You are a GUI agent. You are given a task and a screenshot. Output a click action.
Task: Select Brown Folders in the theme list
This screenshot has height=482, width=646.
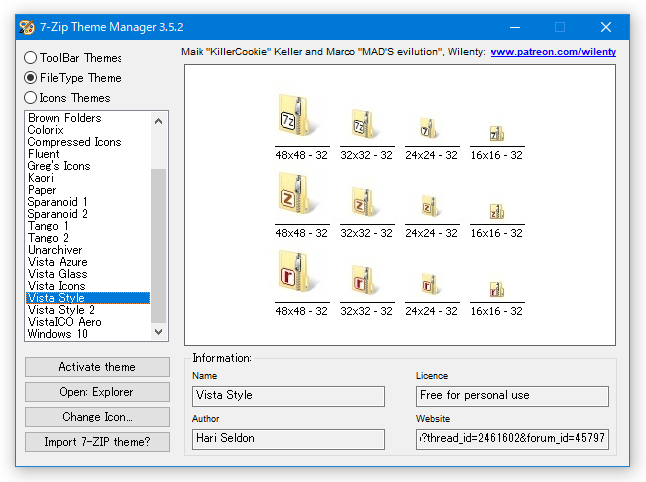coord(88,118)
